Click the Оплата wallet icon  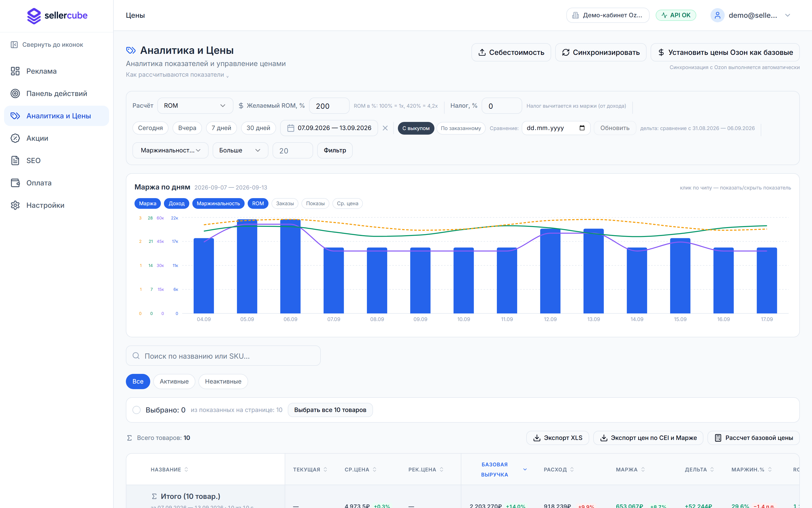tap(15, 183)
